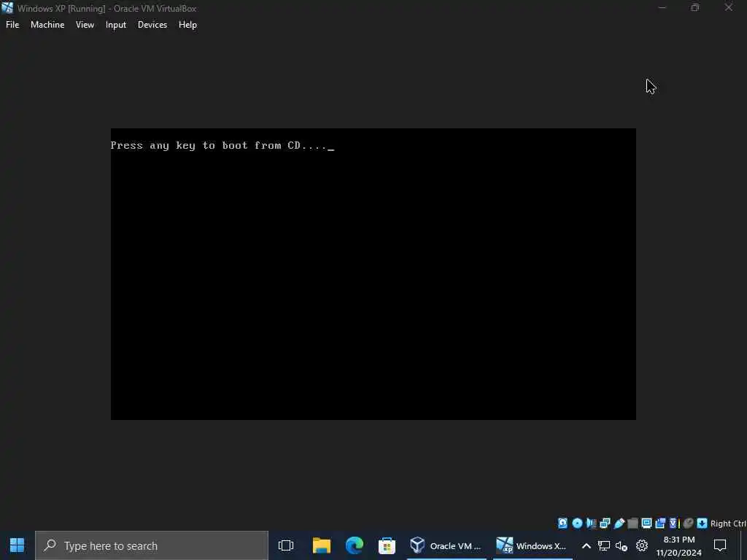747x560 pixels.
Task: Click the shared folders status icon
Action: click(x=632, y=524)
